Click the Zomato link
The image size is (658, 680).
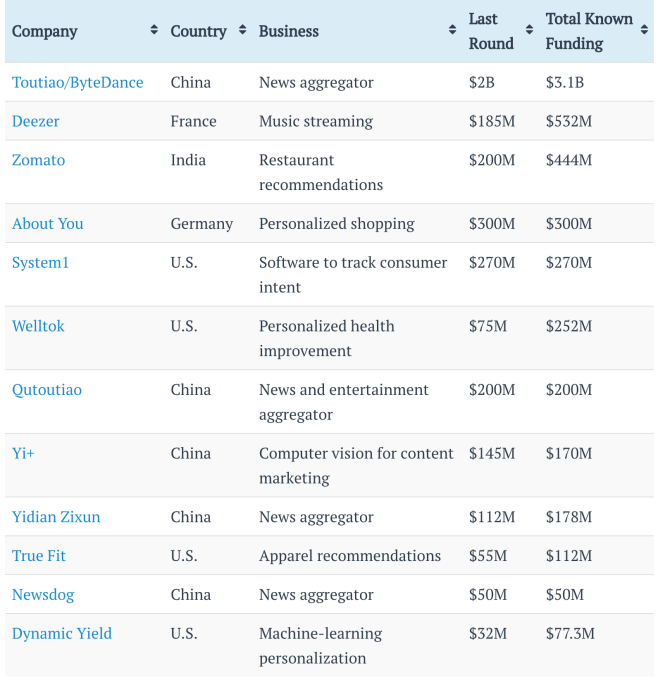pos(39,160)
